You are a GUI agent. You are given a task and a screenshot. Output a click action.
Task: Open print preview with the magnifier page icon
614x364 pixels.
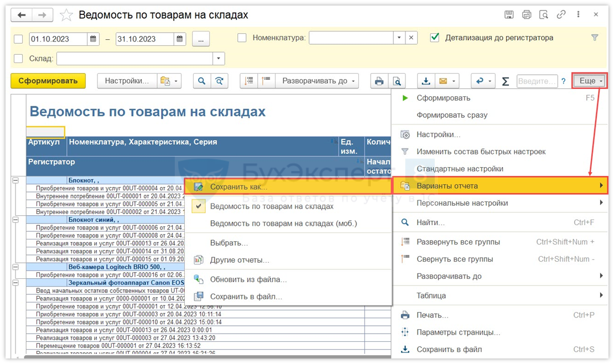click(x=397, y=81)
